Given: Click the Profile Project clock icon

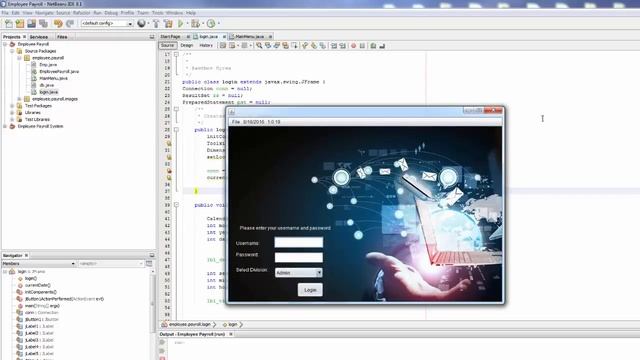Looking at the screenshot, I should pyautogui.click(x=211, y=24).
